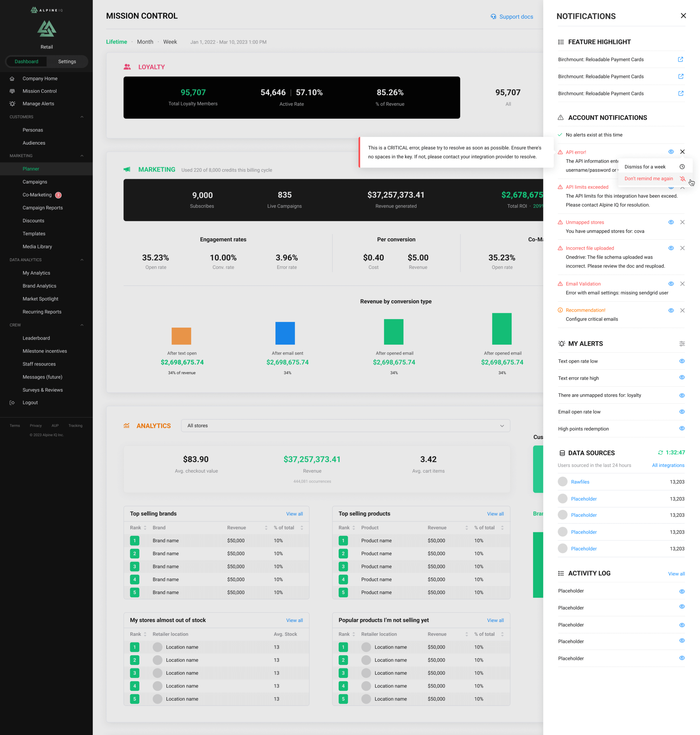
Task: Click the Manage Alerts siren icon
Action: 12,104
